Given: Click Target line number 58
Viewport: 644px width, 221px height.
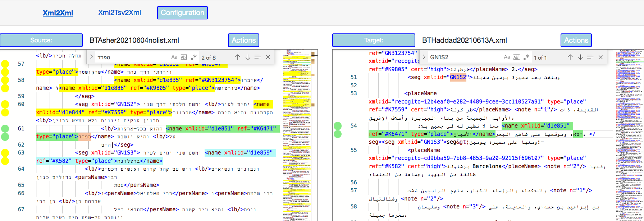Looking at the screenshot, I should (354, 207).
